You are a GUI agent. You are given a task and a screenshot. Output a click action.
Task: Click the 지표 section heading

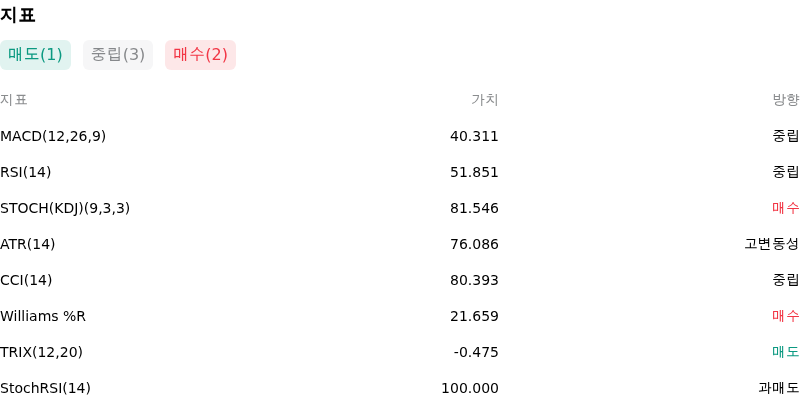click(x=17, y=15)
